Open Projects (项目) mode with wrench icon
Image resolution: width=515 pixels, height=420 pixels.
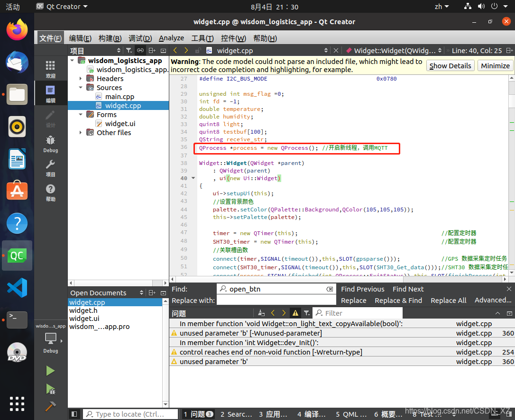pyautogui.click(x=50, y=168)
